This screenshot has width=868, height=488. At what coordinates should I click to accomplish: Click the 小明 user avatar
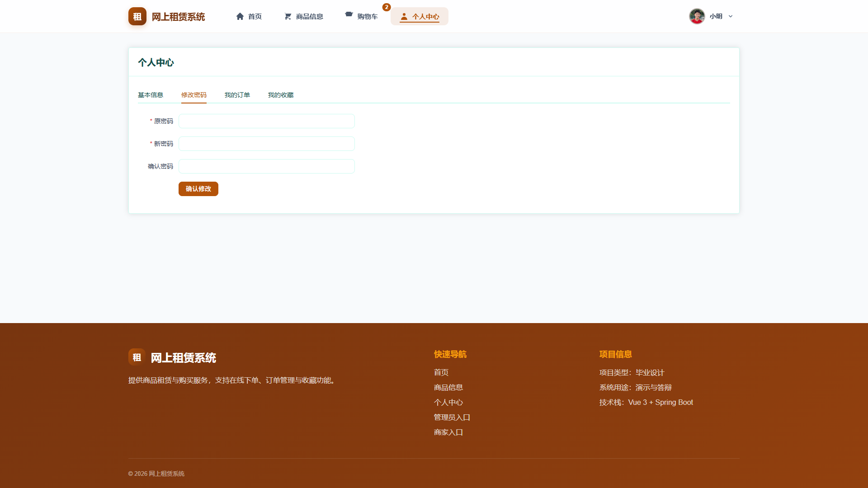pos(697,16)
